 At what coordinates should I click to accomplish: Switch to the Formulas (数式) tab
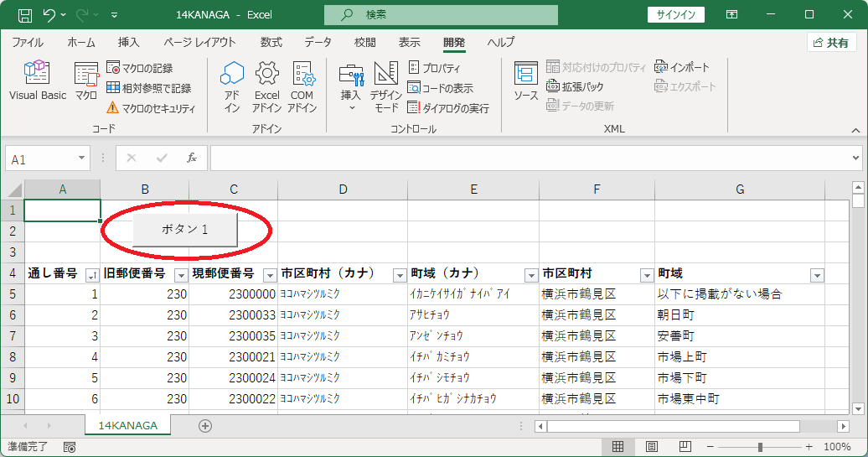[x=271, y=42]
